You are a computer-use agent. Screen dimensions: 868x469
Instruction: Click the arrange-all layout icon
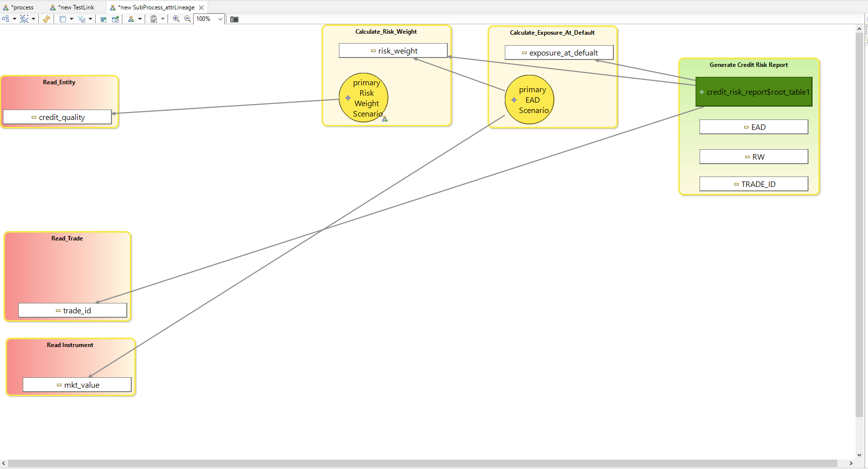(x=5, y=19)
